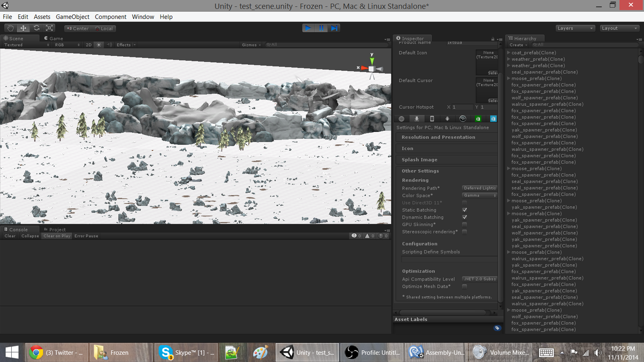644x362 pixels.
Task: Click the Pause button
Action: click(x=321, y=28)
